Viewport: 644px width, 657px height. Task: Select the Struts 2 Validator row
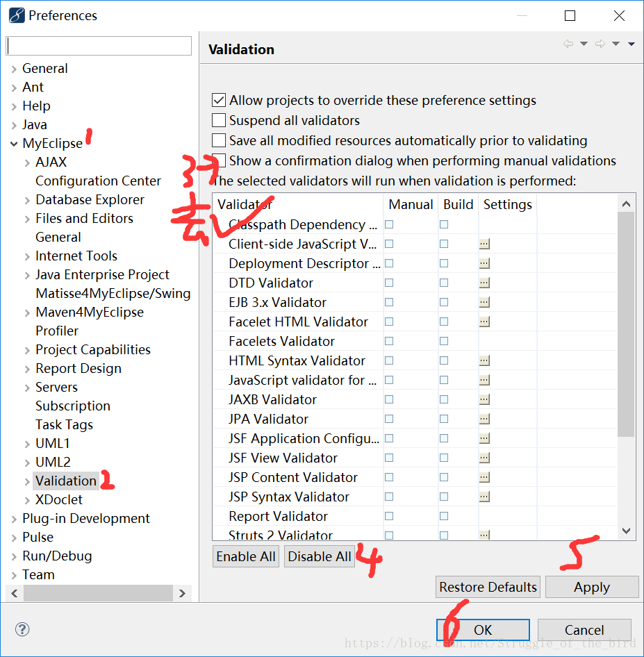click(415, 535)
